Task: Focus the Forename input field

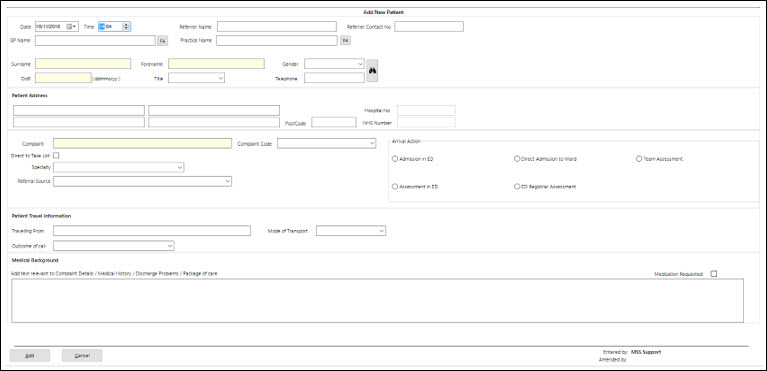Action: (216, 64)
